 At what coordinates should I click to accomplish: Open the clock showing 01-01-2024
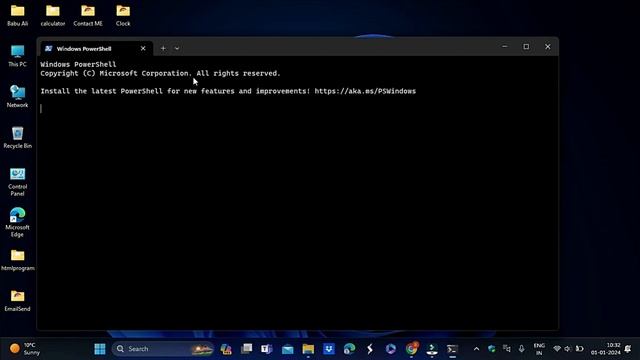click(605, 349)
